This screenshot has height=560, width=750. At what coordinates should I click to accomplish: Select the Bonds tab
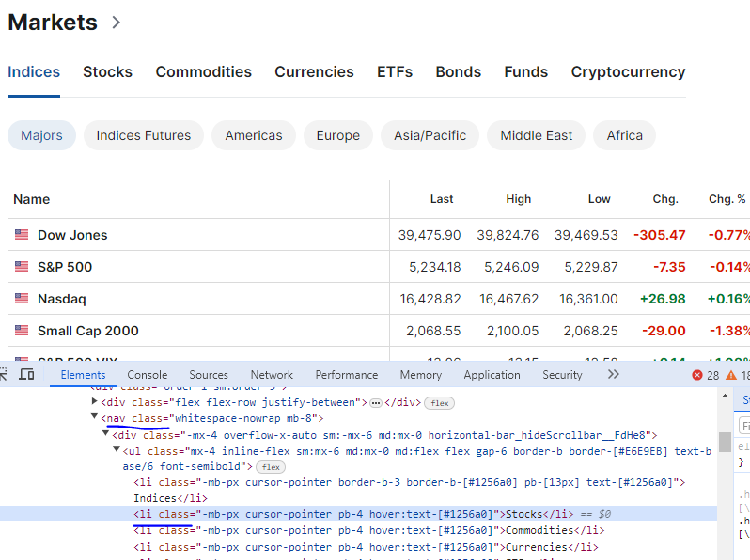click(459, 71)
